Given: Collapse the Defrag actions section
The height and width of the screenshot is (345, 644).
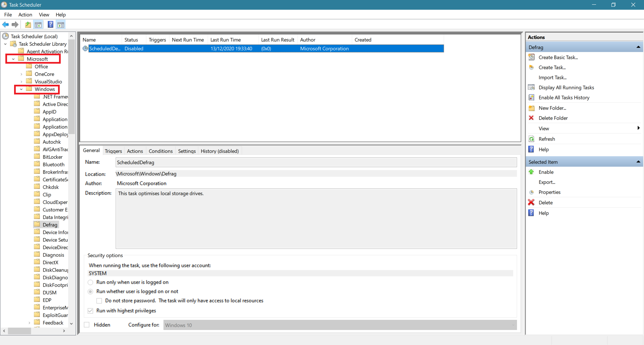Looking at the screenshot, I should point(638,47).
